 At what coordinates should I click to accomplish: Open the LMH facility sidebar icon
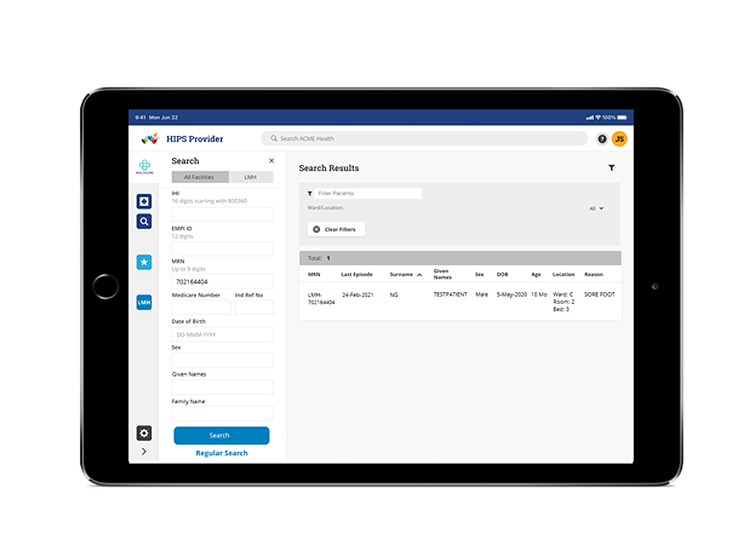tap(144, 302)
